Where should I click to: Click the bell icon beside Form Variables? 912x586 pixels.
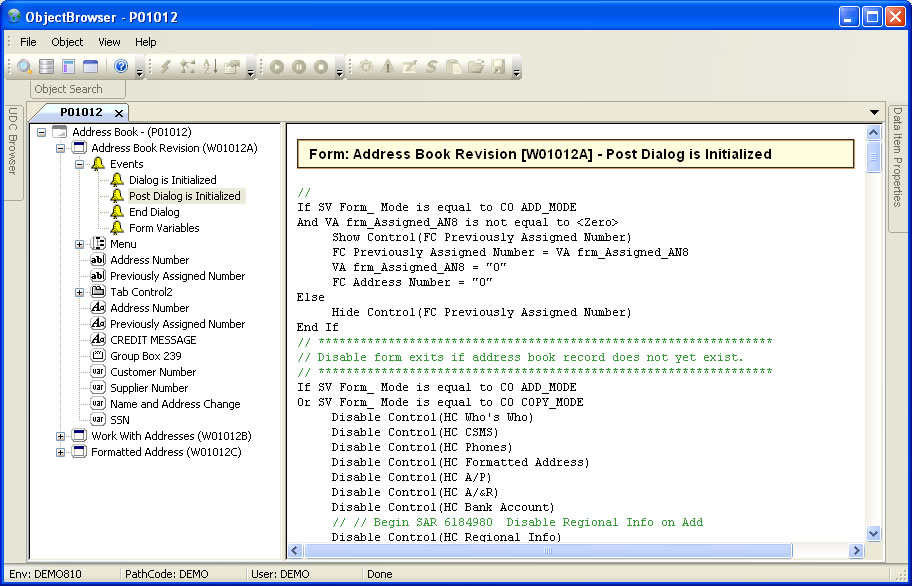tap(117, 228)
